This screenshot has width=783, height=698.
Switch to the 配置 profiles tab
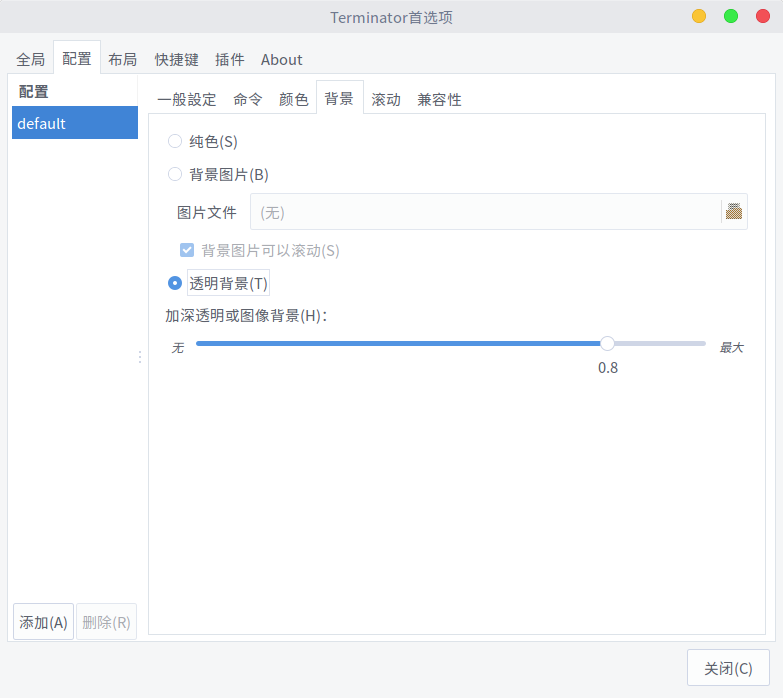click(x=77, y=58)
